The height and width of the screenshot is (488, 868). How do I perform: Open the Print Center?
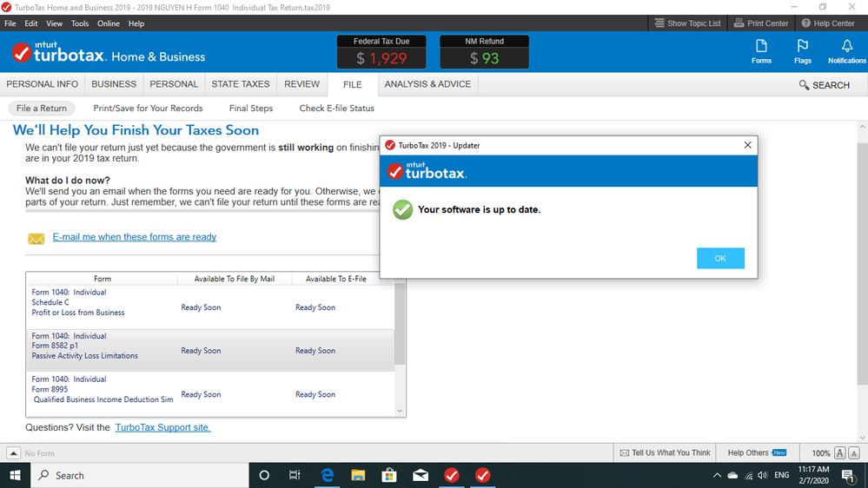pyautogui.click(x=760, y=23)
